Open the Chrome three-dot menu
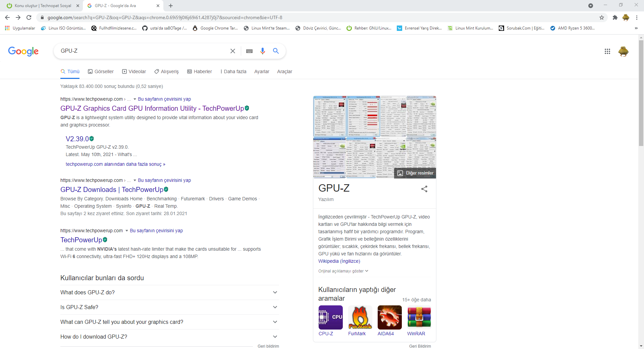The height and width of the screenshot is (349, 644). 637,17
